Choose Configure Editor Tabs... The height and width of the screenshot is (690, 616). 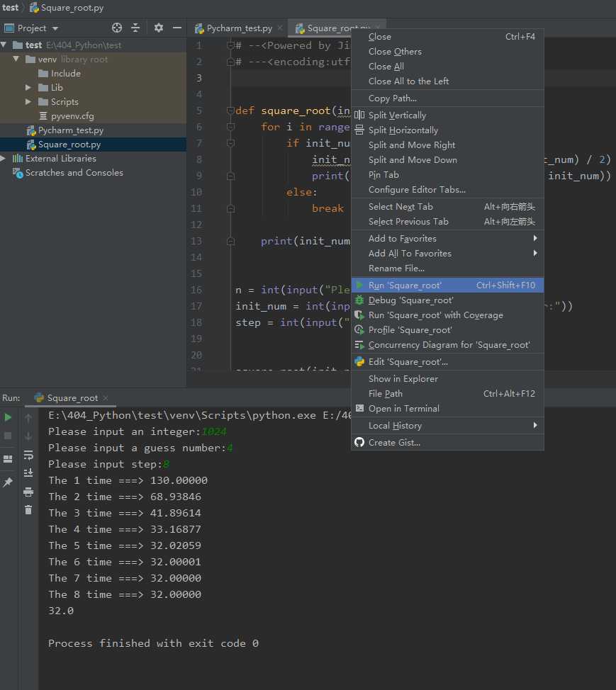(447, 190)
